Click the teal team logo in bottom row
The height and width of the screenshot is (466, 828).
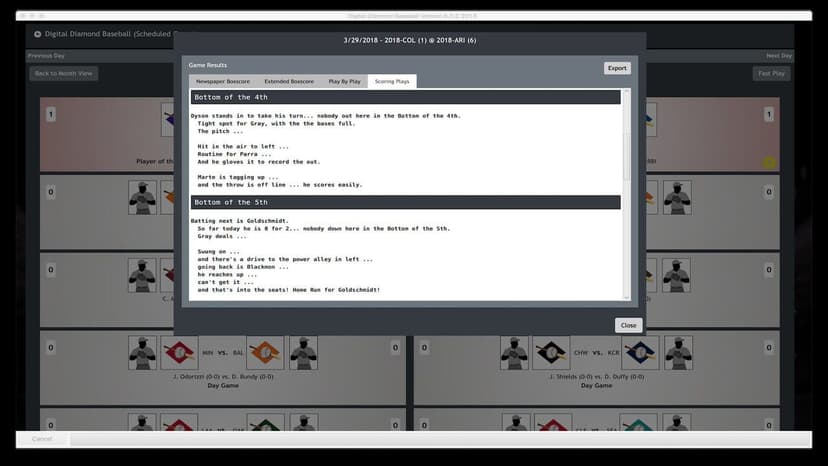coord(640,423)
